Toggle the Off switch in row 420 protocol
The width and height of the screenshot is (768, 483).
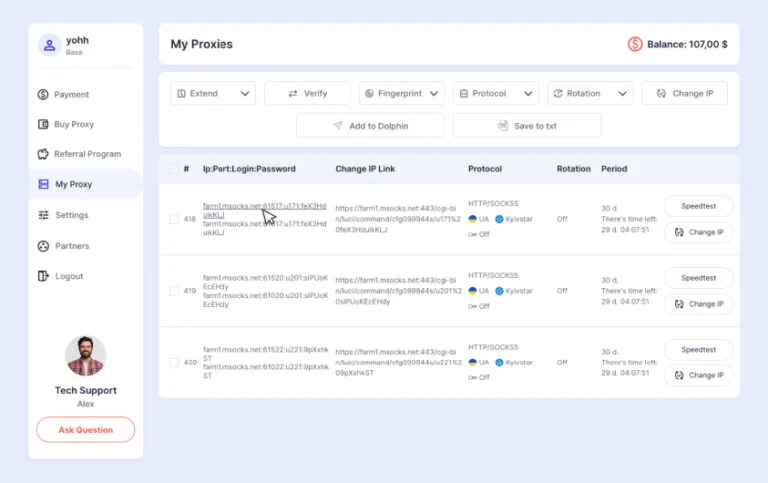coord(479,377)
